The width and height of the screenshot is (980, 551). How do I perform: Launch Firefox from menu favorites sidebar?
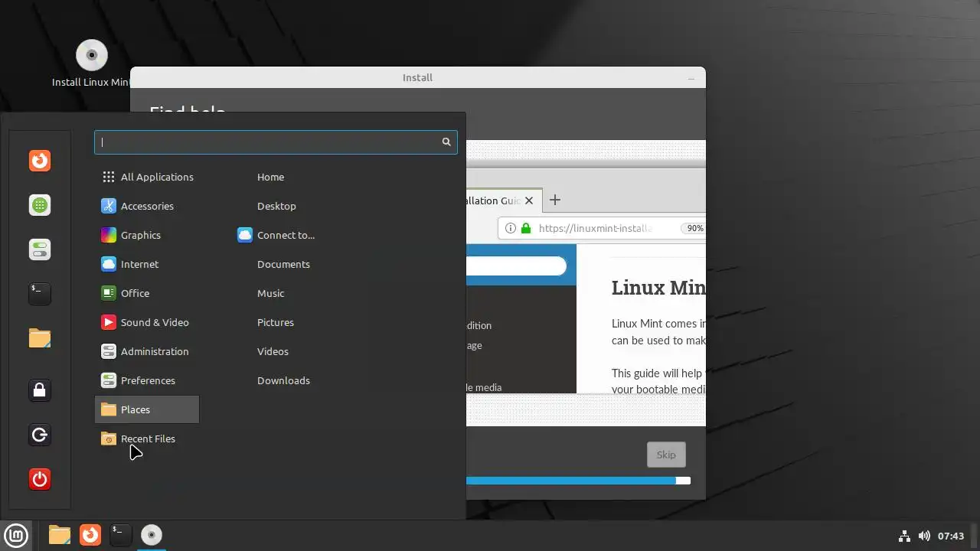40,161
